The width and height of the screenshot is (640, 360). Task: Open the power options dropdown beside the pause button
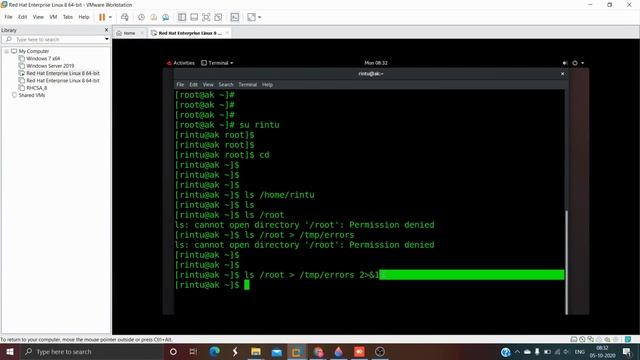(x=110, y=17)
